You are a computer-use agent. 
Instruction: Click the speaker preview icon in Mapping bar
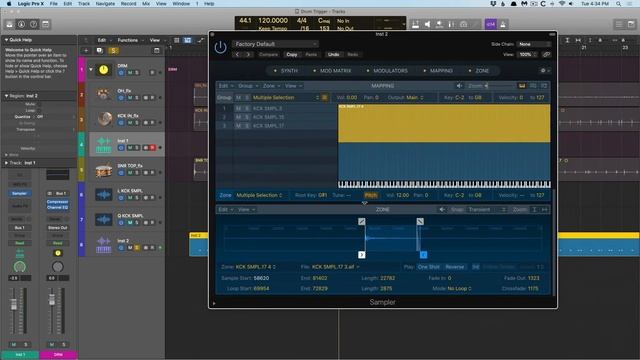click(x=459, y=86)
